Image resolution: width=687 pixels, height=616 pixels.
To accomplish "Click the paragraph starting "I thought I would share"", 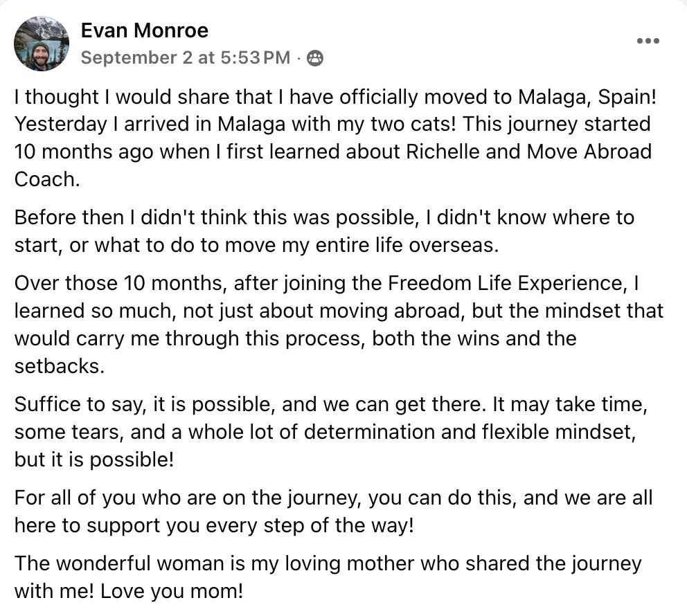I will [x=332, y=138].
